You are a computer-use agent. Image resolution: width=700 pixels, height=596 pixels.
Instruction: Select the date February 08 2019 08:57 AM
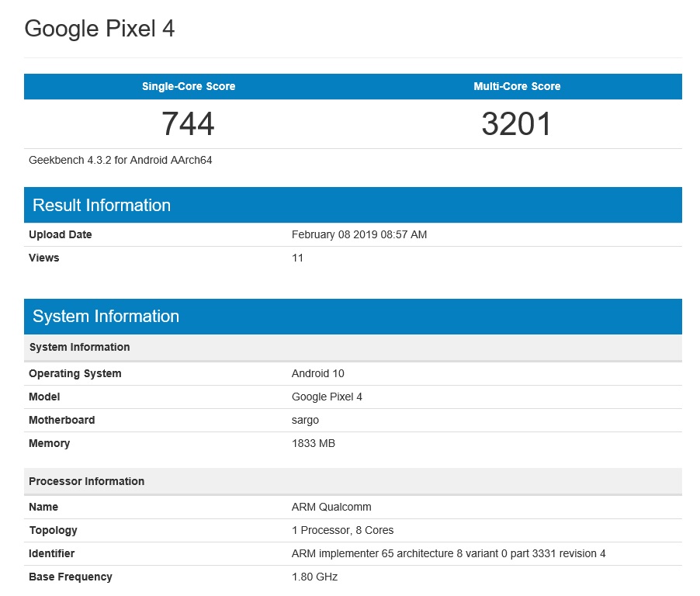click(x=359, y=234)
